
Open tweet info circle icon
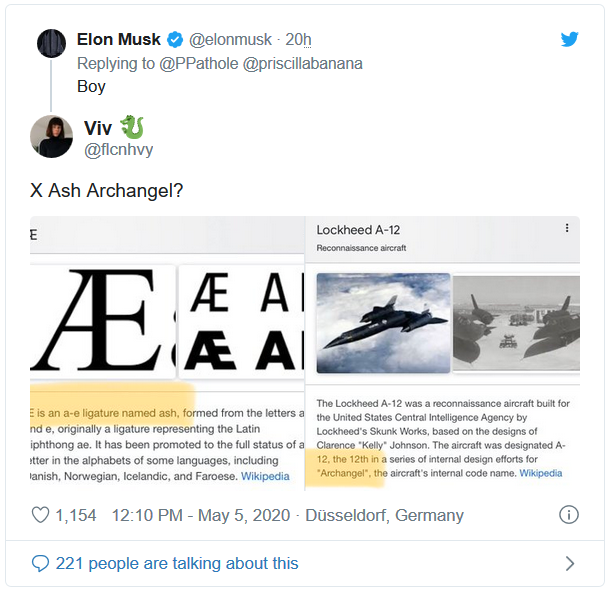coord(568,515)
